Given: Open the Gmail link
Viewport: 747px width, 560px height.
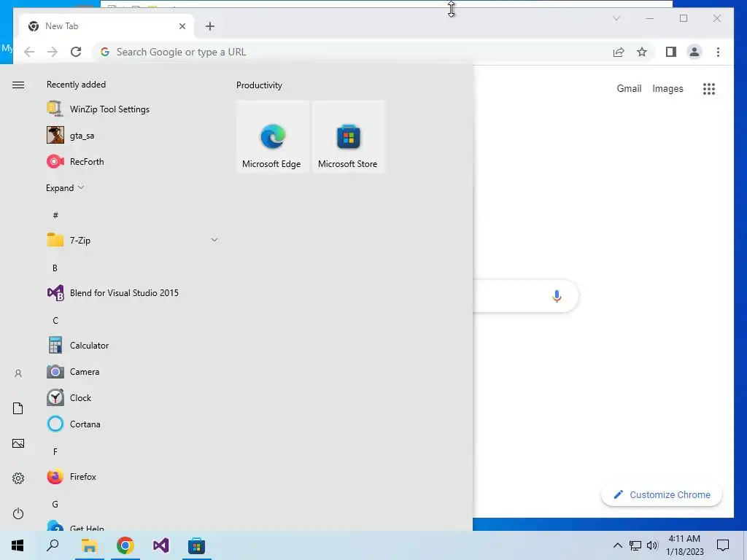Looking at the screenshot, I should pos(629,88).
